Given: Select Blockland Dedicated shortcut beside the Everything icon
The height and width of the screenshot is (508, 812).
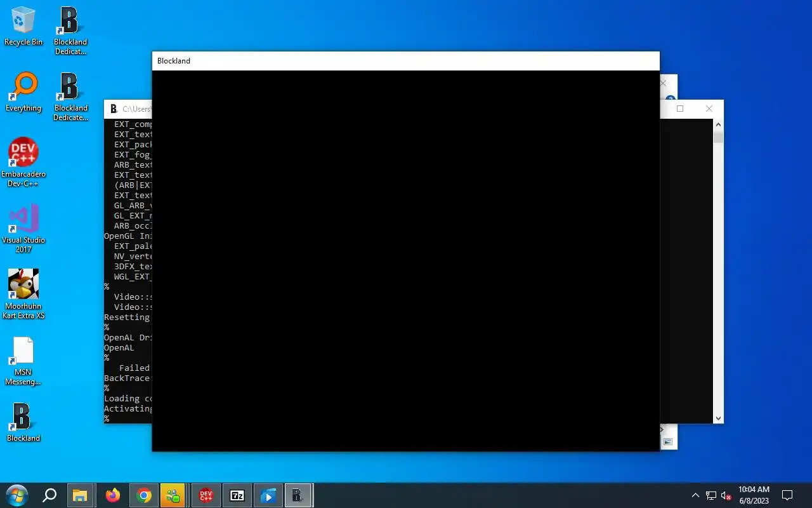Looking at the screenshot, I should 70,97.
